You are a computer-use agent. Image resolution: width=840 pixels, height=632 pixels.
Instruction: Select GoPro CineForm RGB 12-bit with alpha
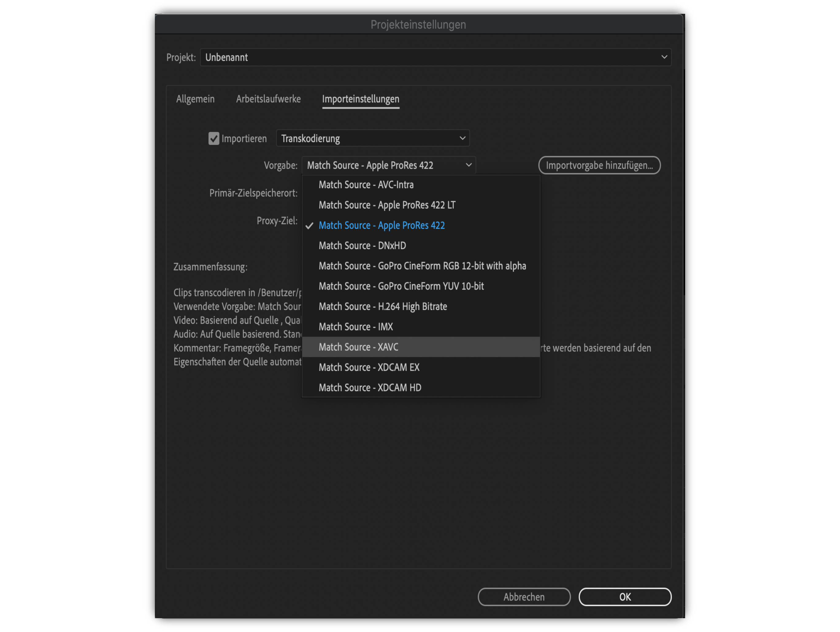(422, 266)
